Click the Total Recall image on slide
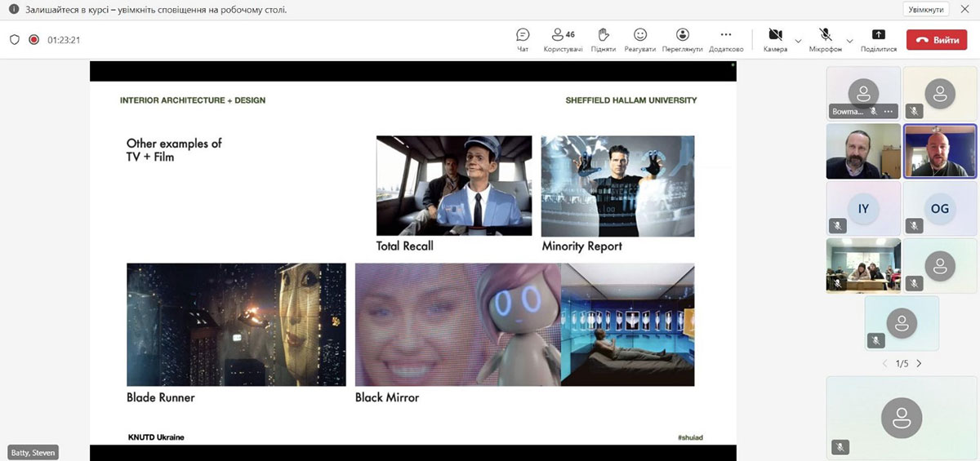 (454, 186)
